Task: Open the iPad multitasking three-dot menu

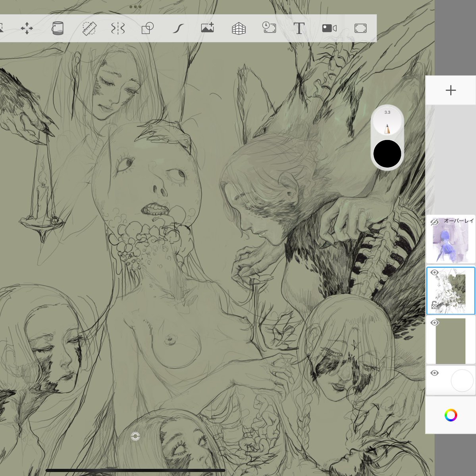Action: (135, 7)
